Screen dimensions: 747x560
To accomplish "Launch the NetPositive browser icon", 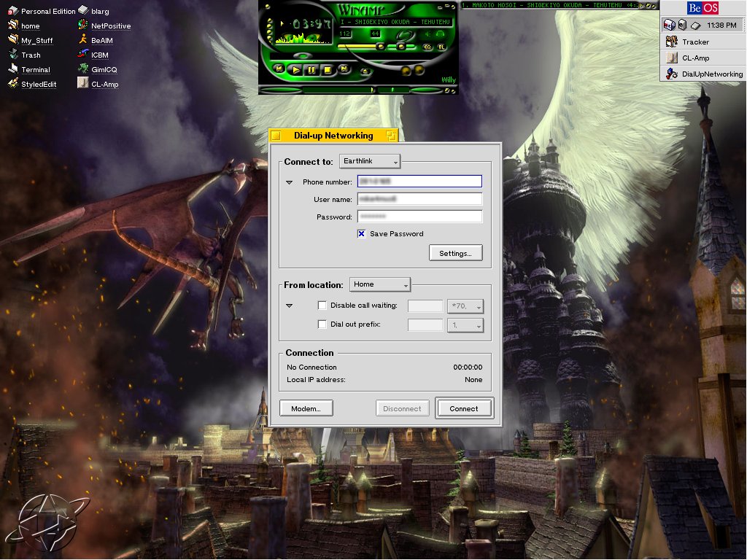I will pyautogui.click(x=83, y=25).
